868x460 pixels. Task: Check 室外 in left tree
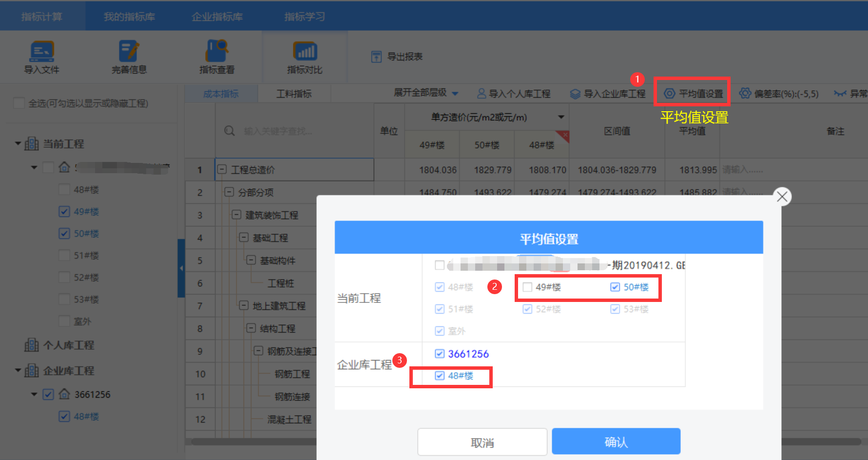64,321
